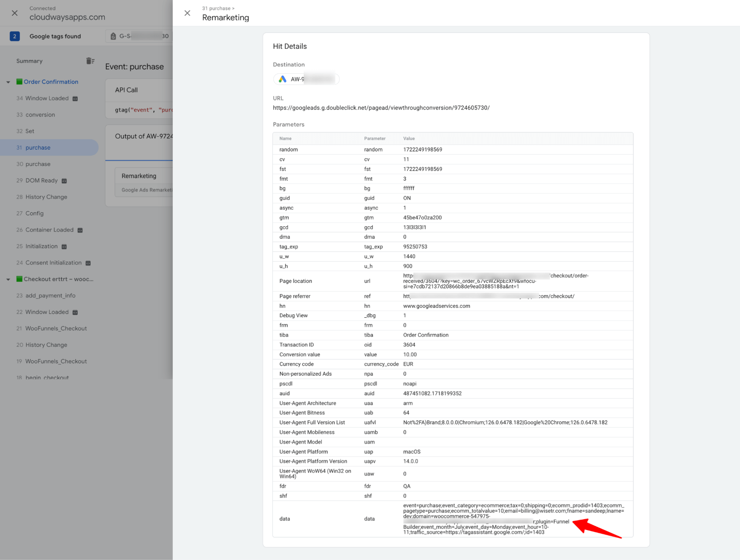Click the Hit Details heading
Screen dimensions: 740x560
pyautogui.click(x=289, y=46)
